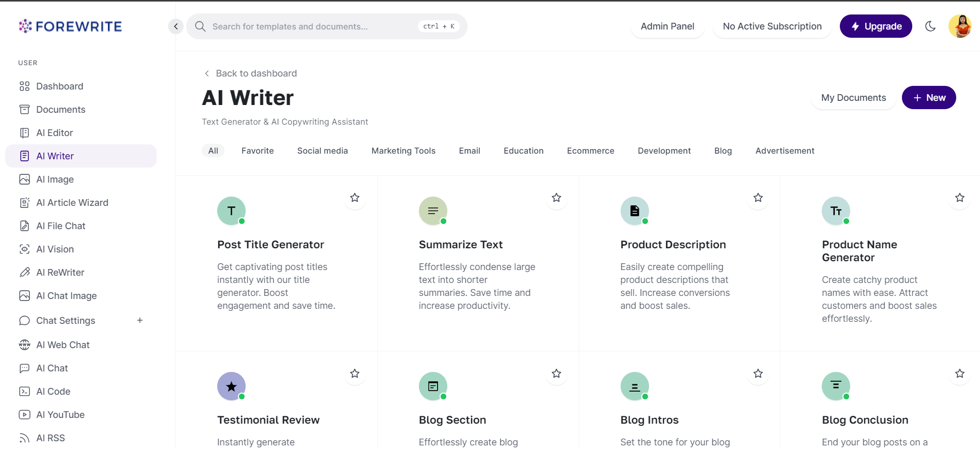The height and width of the screenshot is (449, 980).
Task: Open Product Description title
Action: pyautogui.click(x=673, y=245)
